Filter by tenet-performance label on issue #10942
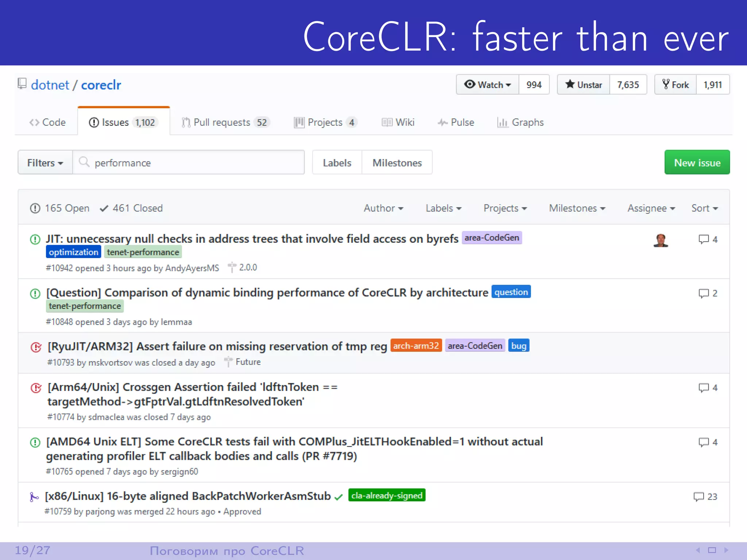This screenshot has width=747, height=560. point(143,252)
